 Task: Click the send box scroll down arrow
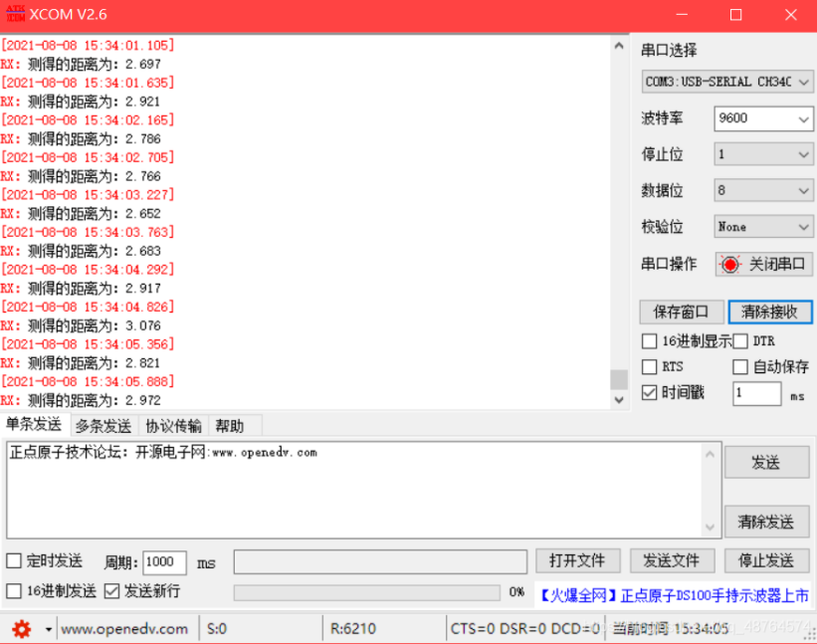point(710,528)
